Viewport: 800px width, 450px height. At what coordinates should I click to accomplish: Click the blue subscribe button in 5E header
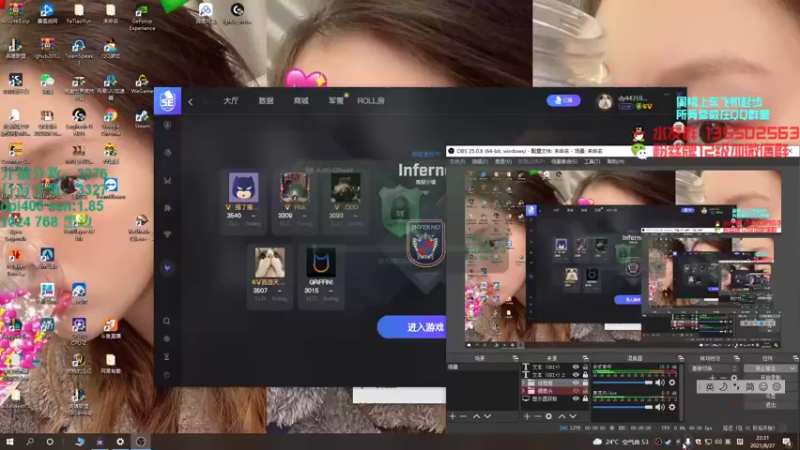(563, 101)
